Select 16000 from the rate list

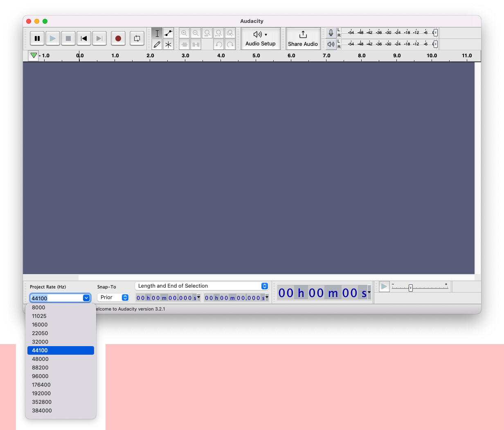(61, 324)
